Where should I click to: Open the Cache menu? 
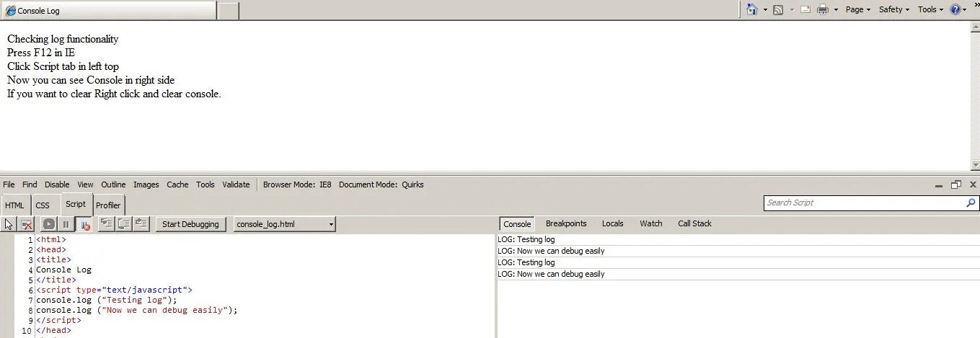[x=177, y=184]
